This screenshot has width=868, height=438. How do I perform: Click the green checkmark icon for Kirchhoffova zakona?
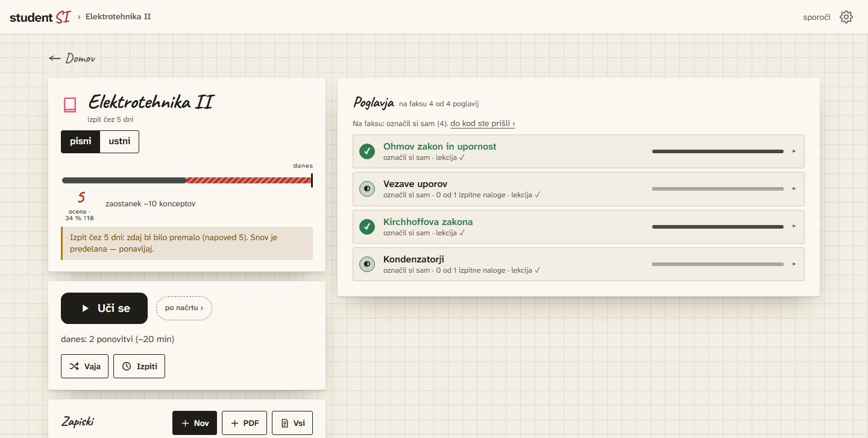point(367,227)
